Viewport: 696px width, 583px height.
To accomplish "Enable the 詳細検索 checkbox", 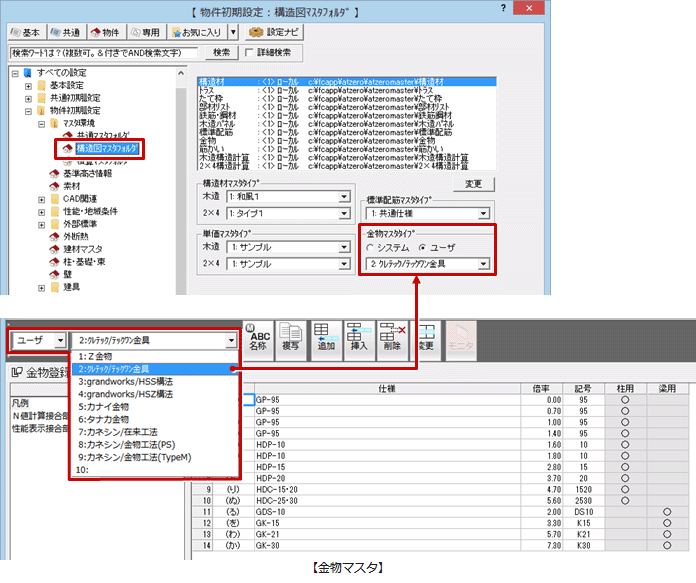I will tap(250, 52).
